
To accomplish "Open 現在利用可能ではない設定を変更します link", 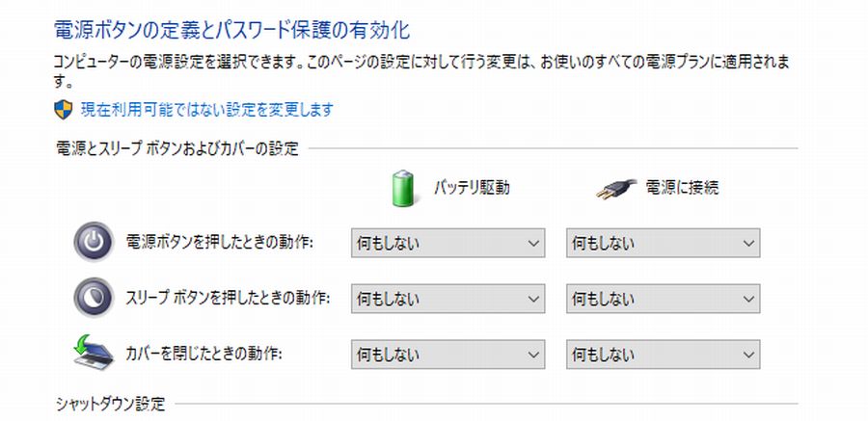I will pyautogui.click(x=207, y=110).
